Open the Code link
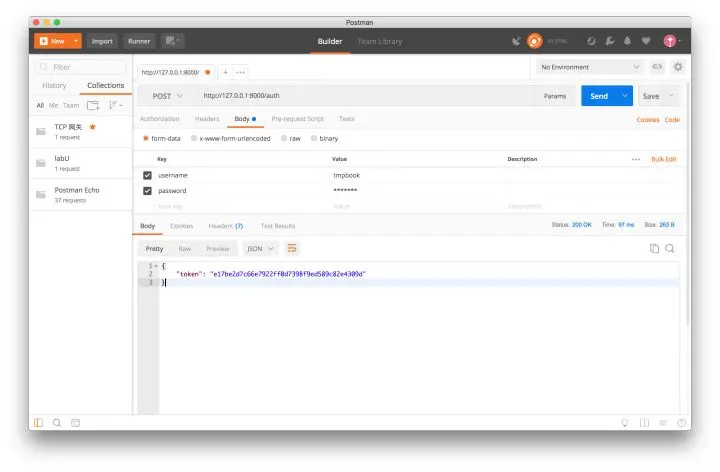Viewport: 720px width, 472px height. click(x=672, y=120)
